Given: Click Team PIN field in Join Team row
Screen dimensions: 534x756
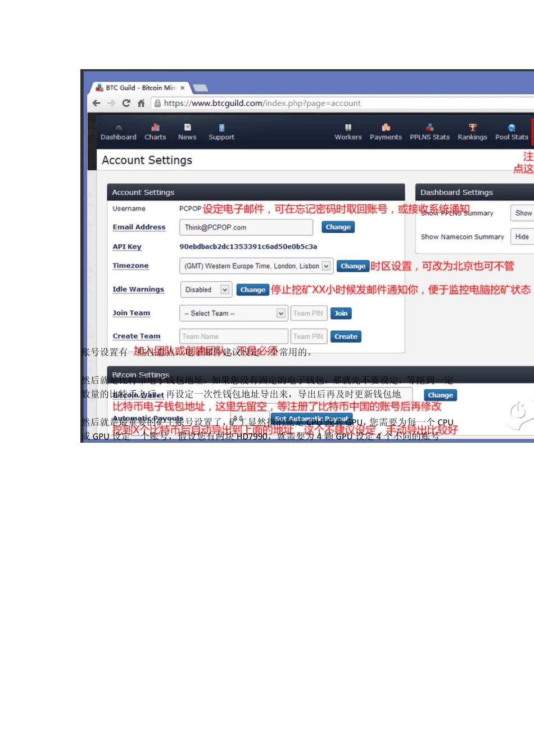Looking at the screenshot, I should (x=309, y=313).
